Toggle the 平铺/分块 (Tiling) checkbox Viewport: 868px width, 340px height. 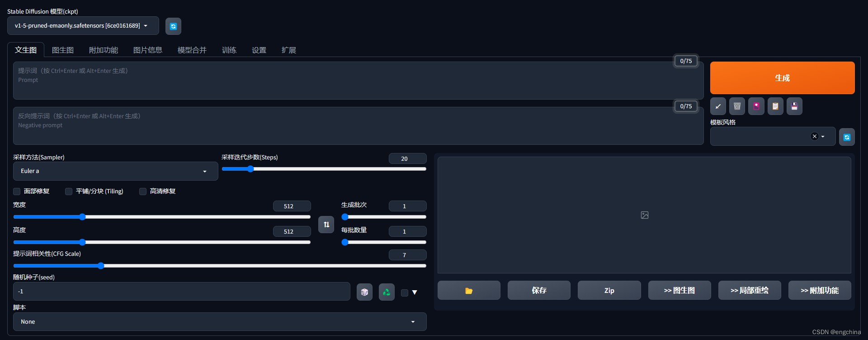point(69,192)
